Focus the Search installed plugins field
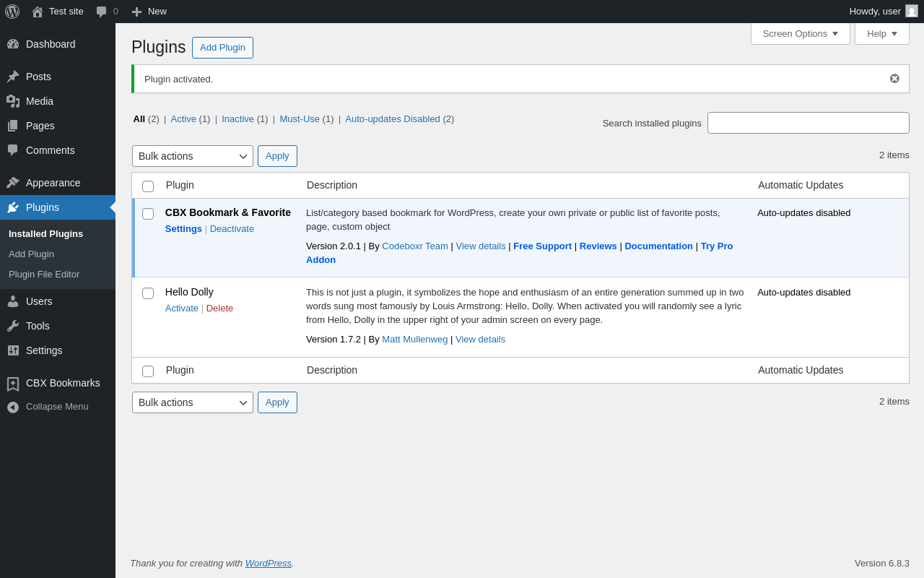The width and height of the screenshot is (924, 578). click(808, 123)
